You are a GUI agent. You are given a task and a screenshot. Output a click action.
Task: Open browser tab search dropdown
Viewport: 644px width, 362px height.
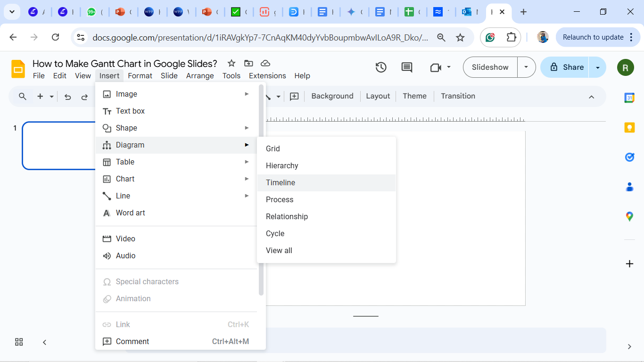[12, 12]
